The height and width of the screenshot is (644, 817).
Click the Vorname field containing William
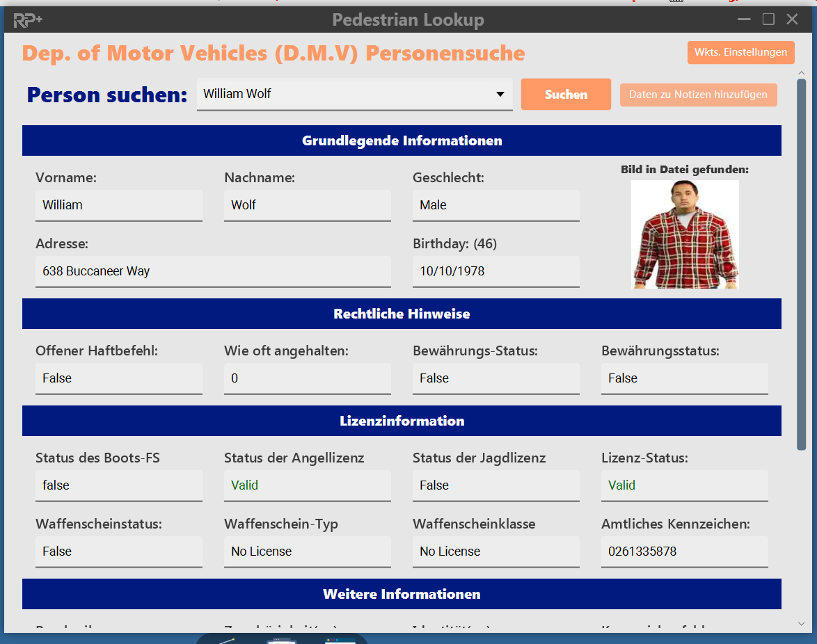(x=119, y=205)
